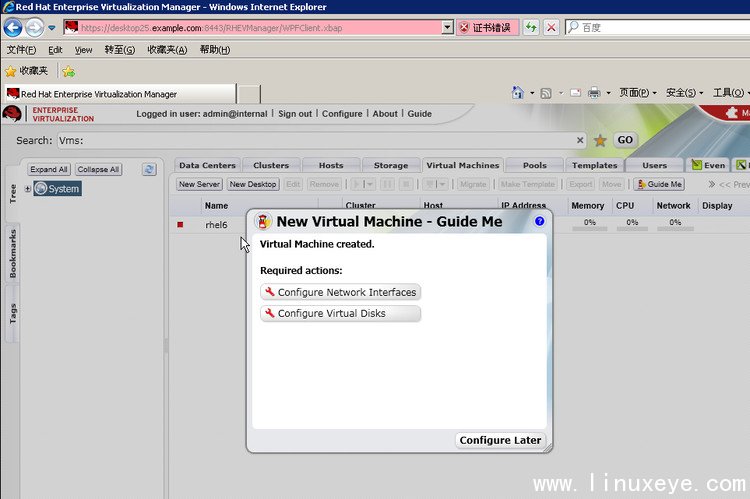
Task: Click the add to favorites bar icon
Action: click(x=68, y=71)
